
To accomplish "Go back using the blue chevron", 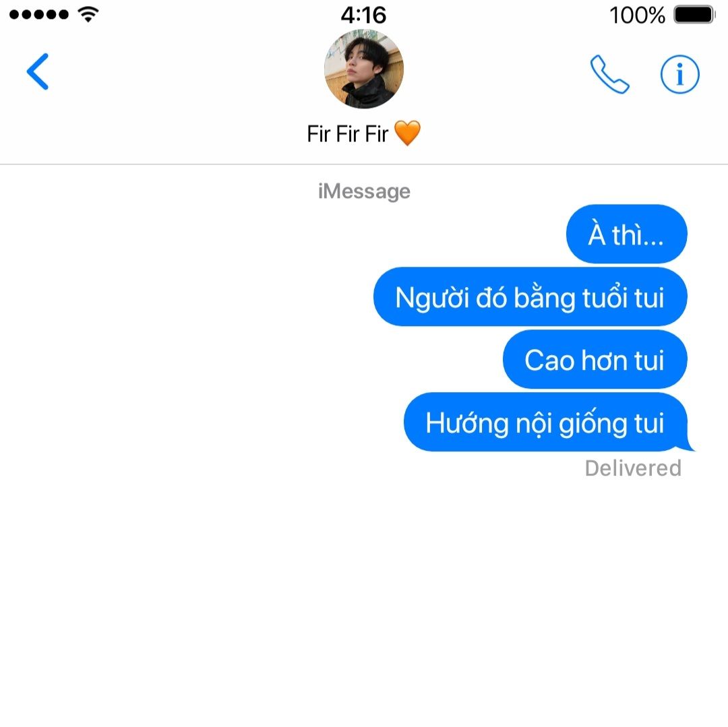I will [38, 71].
